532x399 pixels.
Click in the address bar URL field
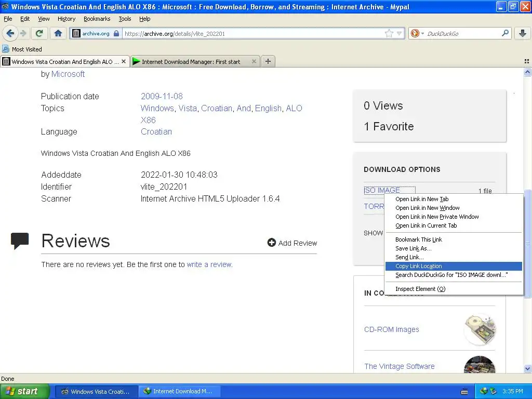tap(253, 33)
